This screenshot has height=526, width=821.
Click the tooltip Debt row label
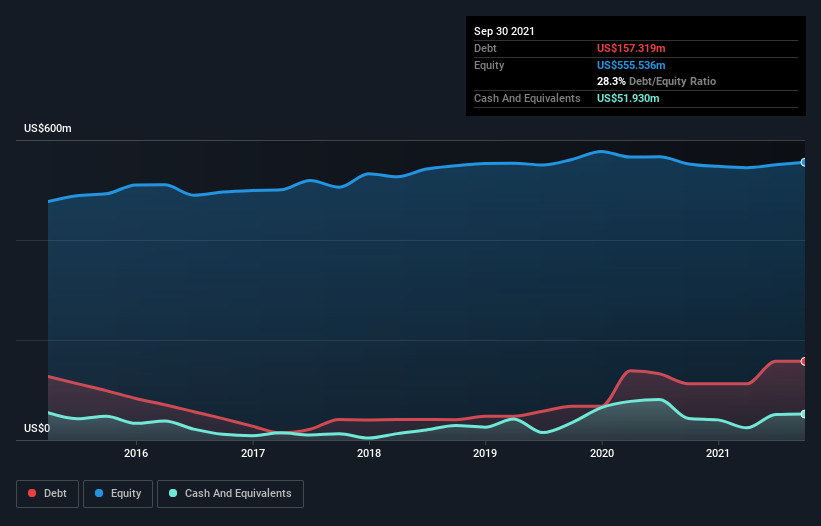click(485, 48)
